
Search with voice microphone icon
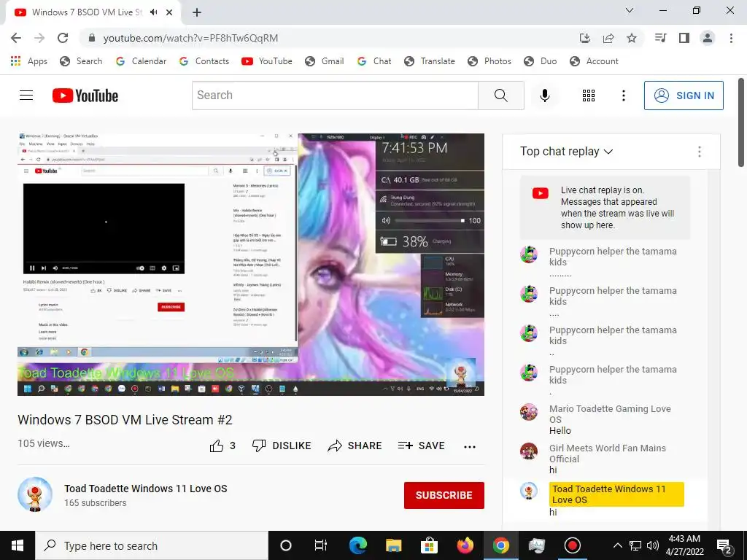(x=545, y=96)
